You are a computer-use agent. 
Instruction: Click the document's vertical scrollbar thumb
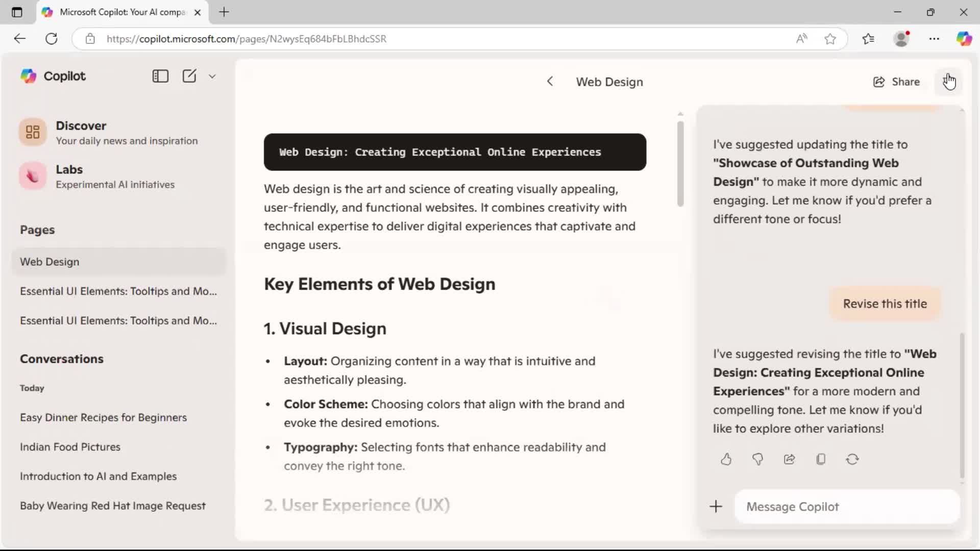(680, 163)
